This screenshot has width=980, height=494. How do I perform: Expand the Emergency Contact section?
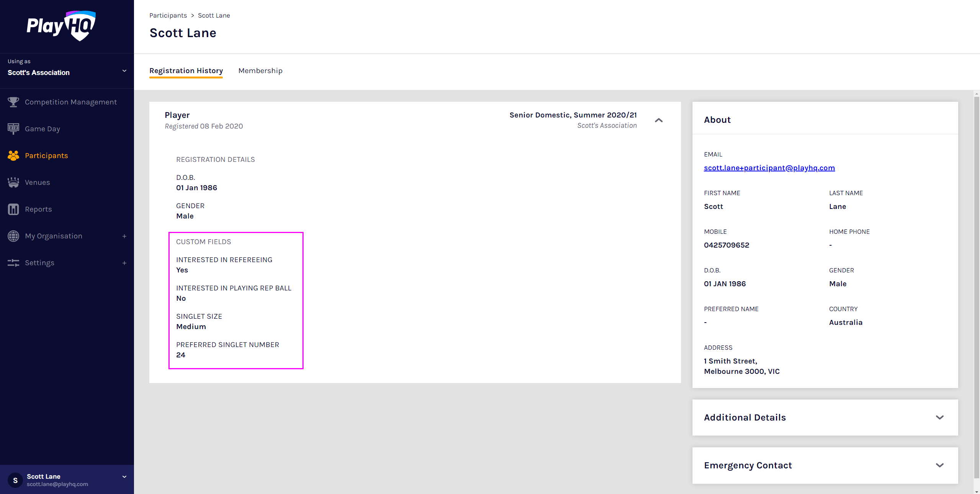pyautogui.click(x=939, y=465)
